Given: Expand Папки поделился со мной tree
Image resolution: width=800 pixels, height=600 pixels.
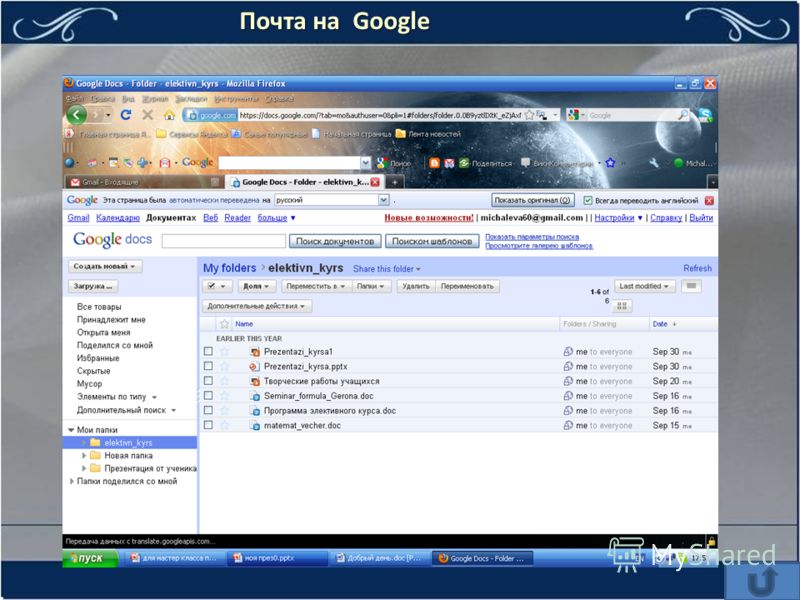Looking at the screenshot, I should [71, 481].
